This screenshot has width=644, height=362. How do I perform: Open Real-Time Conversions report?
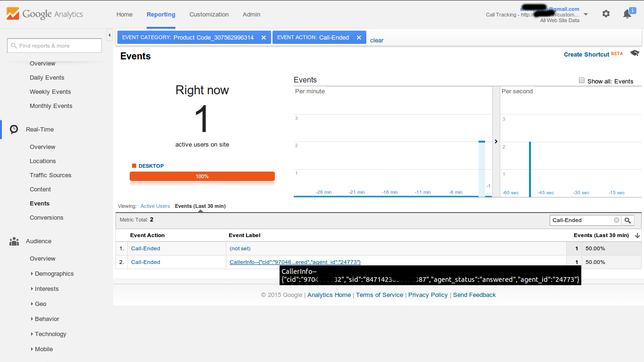pos(47,218)
